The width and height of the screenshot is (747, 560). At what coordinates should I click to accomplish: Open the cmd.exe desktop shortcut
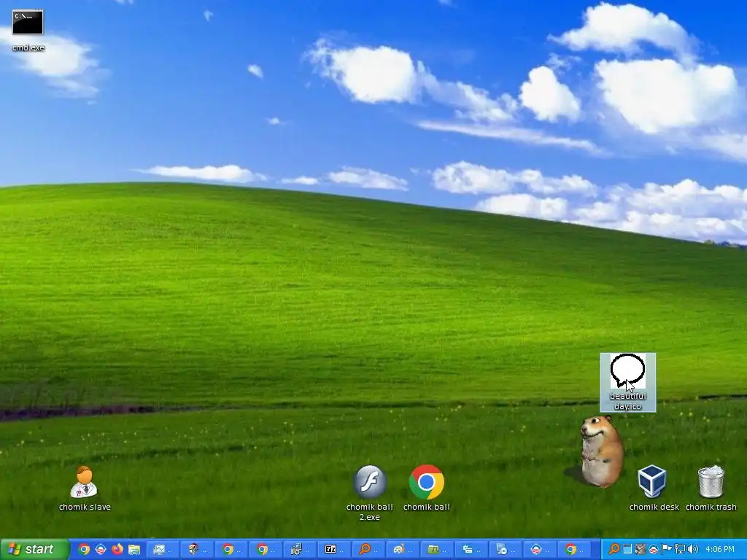[x=28, y=31]
